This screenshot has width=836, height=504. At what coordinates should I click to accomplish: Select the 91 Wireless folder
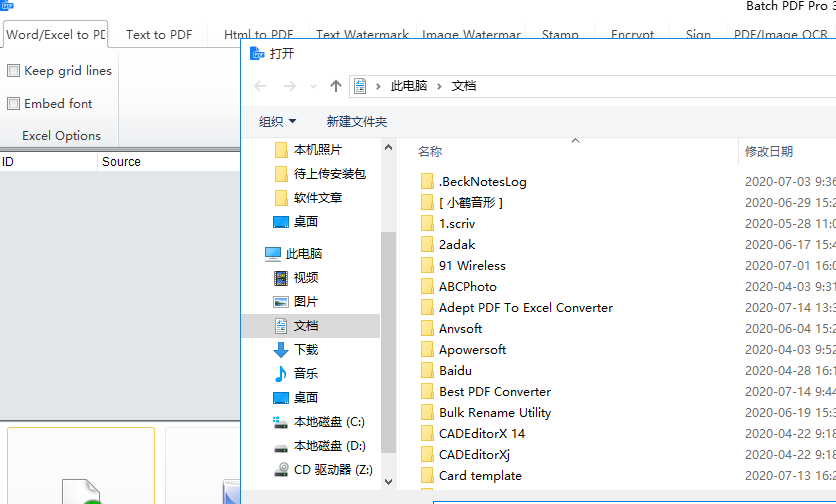click(472, 266)
